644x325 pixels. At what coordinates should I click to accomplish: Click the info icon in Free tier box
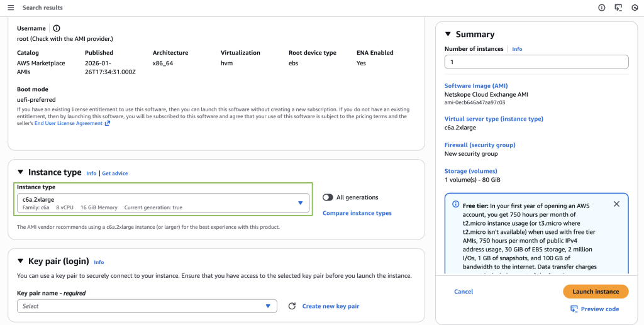pos(455,204)
